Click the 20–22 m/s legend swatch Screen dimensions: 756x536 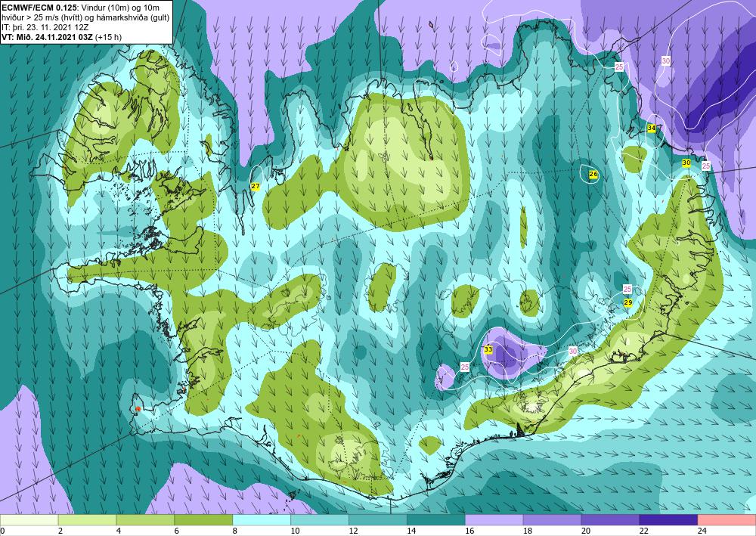coord(610,520)
